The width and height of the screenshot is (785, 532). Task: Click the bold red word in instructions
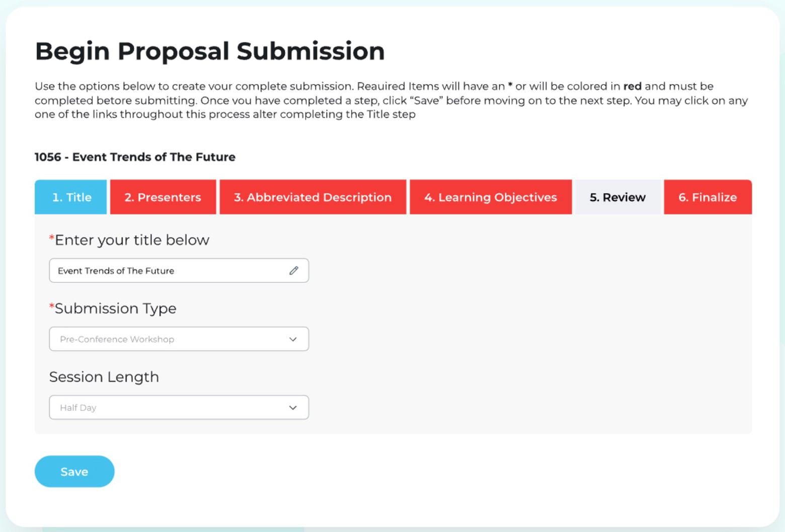(633, 86)
